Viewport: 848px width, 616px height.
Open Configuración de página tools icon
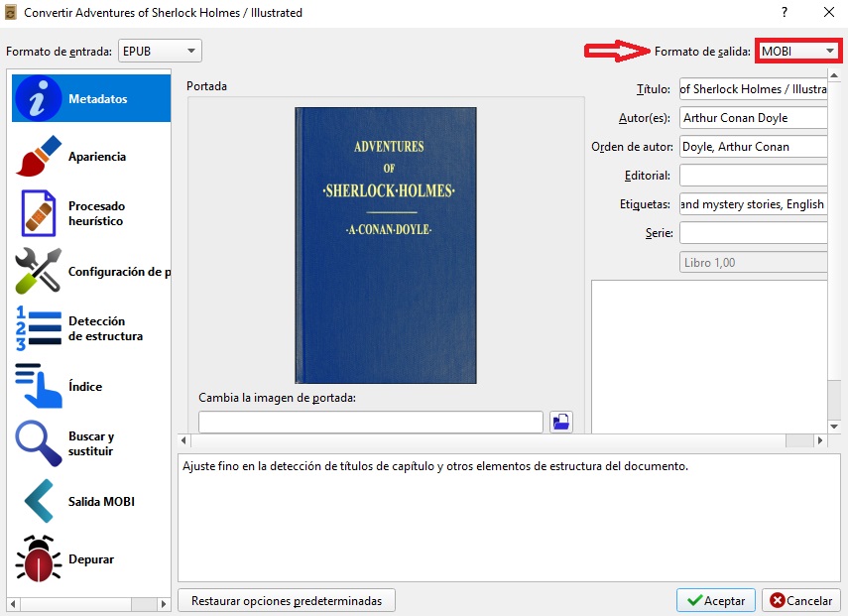pyautogui.click(x=39, y=271)
